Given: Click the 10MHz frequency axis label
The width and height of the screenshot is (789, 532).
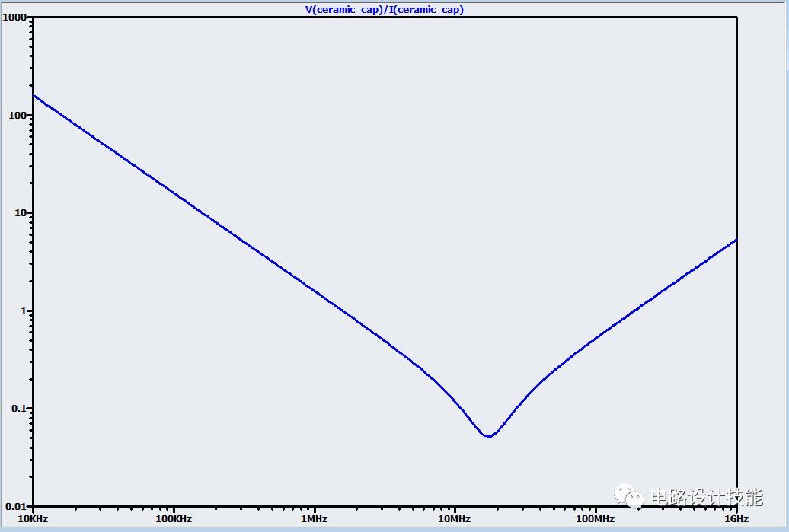Looking at the screenshot, I should pyautogui.click(x=455, y=518).
